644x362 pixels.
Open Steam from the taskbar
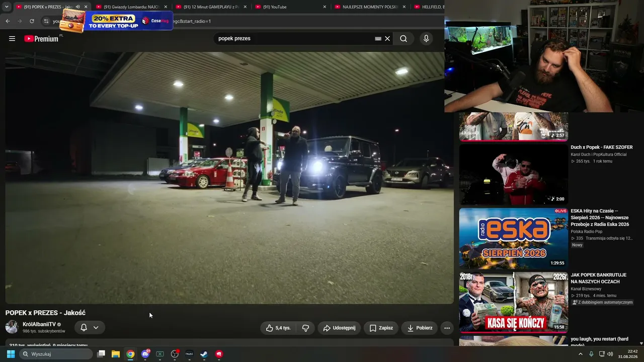(x=204, y=354)
